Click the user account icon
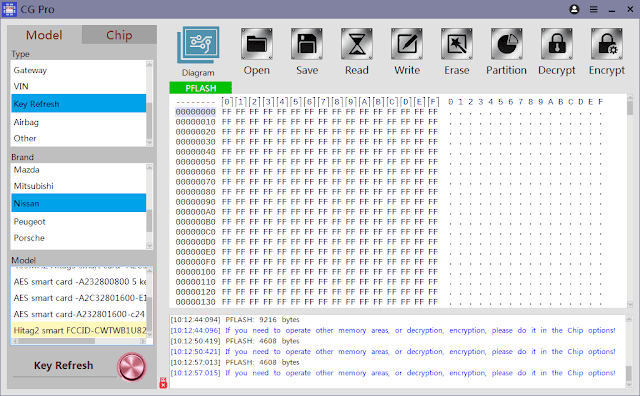 tap(574, 9)
